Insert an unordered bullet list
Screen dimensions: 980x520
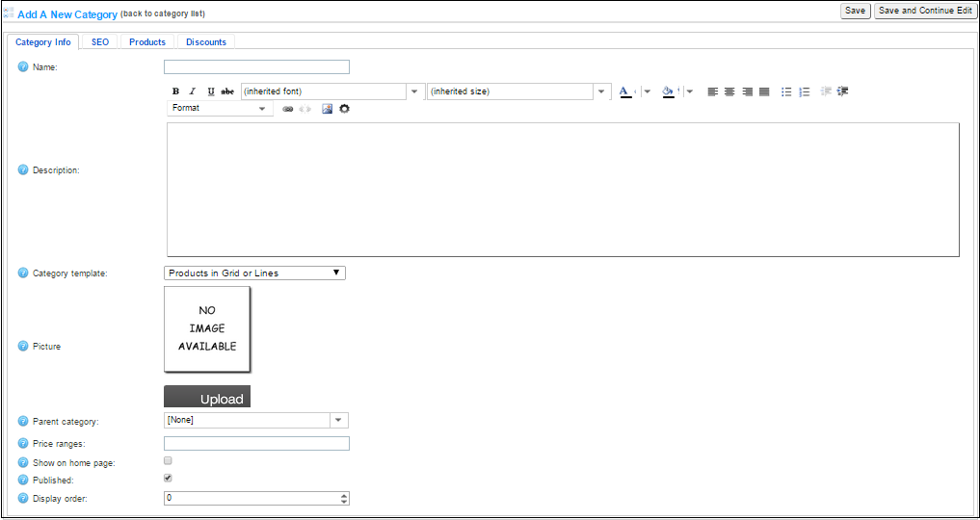coord(786,91)
